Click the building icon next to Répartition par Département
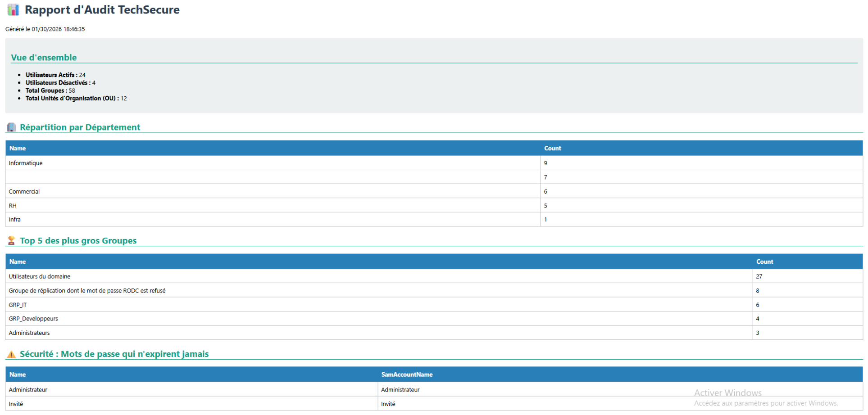The image size is (868, 415). click(x=11, y=127)
